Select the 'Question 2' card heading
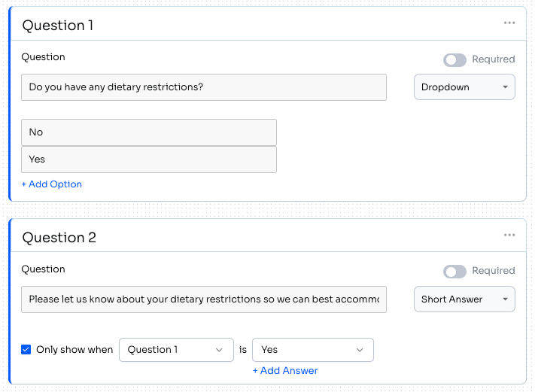The height and width of the screenshot is (392, 535). 59,238
